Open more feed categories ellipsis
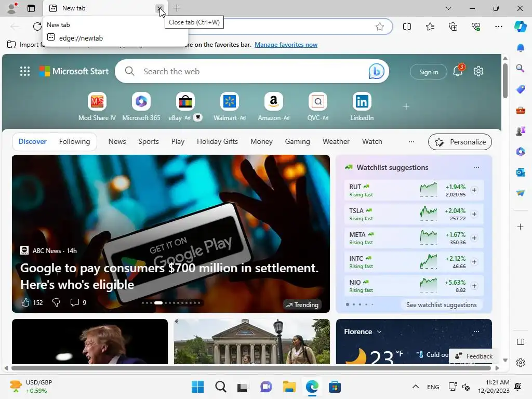 tap(411, 141)
